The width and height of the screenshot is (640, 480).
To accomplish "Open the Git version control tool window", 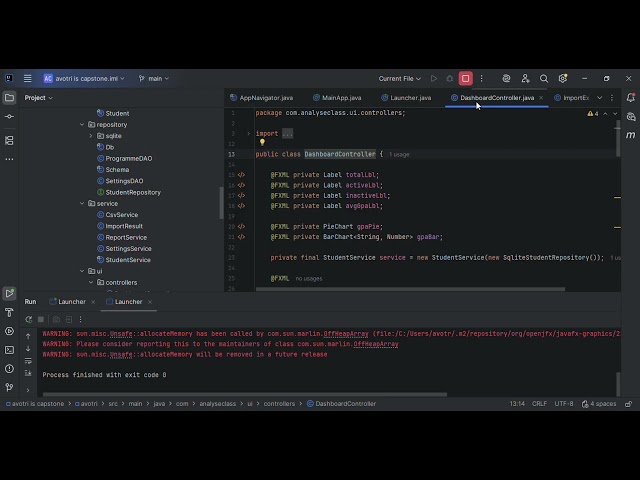I will (x=9, y=385).
